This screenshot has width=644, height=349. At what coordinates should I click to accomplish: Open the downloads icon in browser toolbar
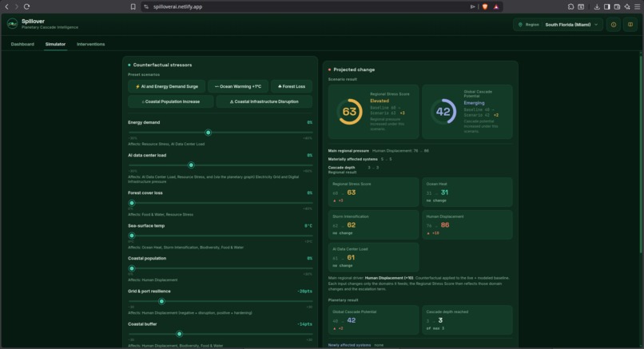pos(597,6)
